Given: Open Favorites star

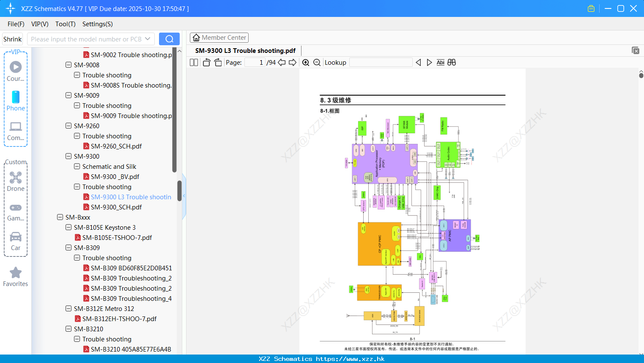Looking at the screenshot, I should [x=16, y=277].
